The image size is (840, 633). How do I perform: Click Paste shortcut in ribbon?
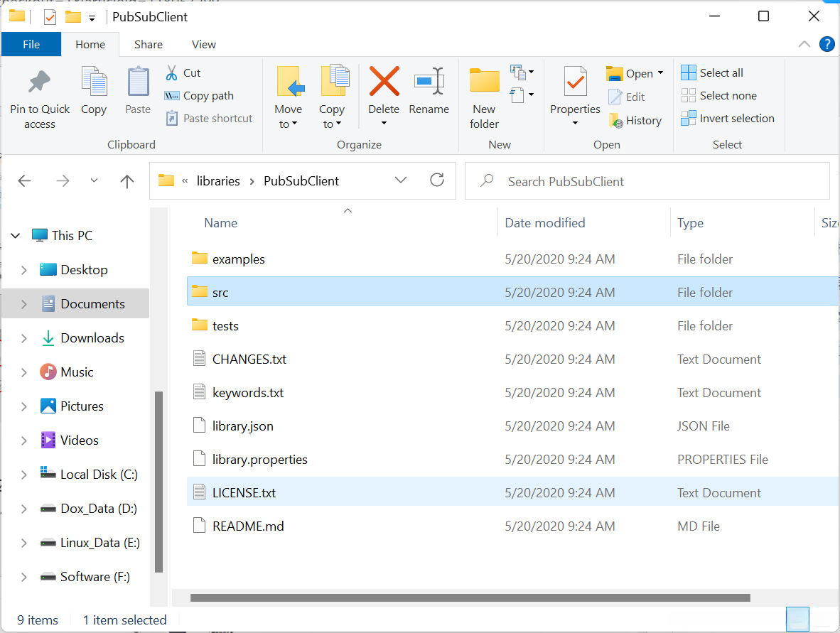(209, 119)
